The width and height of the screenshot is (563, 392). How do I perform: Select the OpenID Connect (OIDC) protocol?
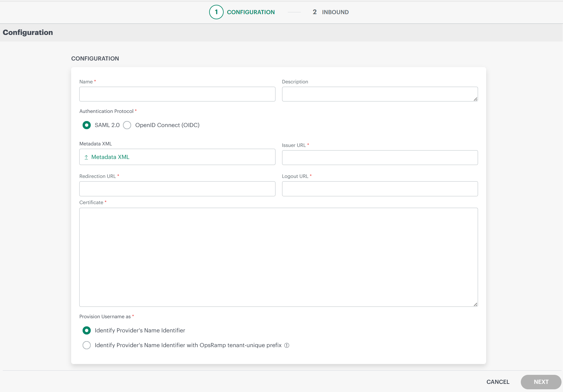click(127, 125)
